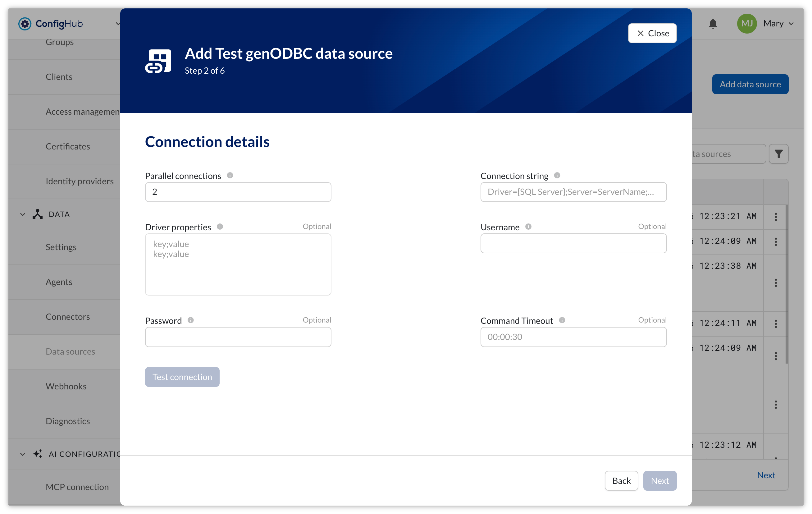This screenshot has height=514, width=812.
Task: Click the Parallel connections info icon
Action: [230, 175]
